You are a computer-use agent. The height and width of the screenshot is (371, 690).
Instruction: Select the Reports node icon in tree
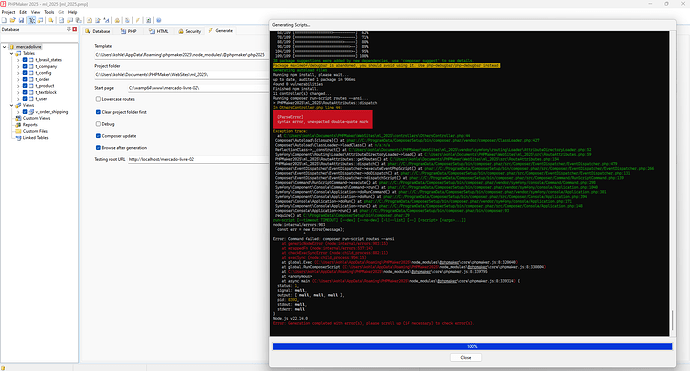tap(18, 125)
